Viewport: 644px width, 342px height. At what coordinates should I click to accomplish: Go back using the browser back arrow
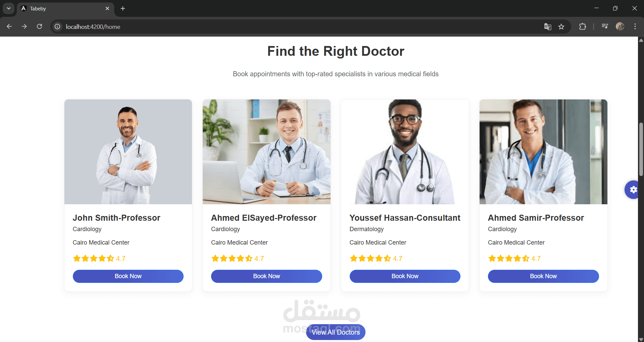[9, 27]
